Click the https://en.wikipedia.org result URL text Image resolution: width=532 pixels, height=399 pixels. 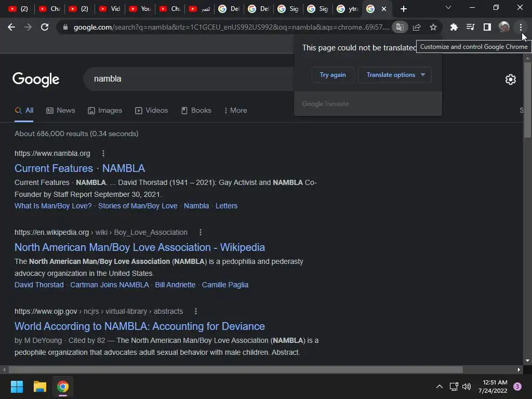(51, 232)
